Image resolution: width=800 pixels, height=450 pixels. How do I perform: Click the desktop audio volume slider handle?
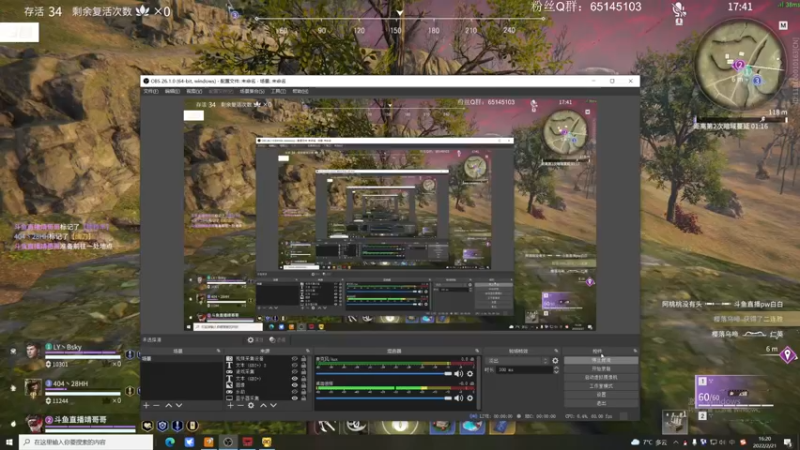point(448,398)
